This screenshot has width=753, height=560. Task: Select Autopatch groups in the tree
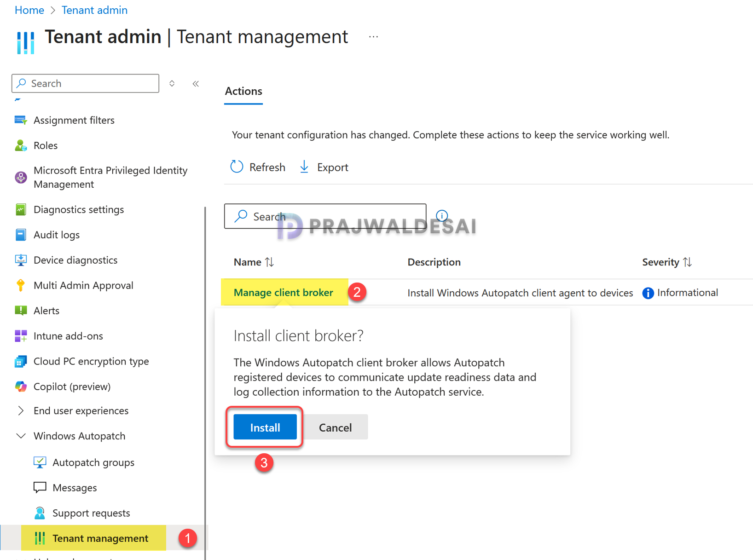tap(93, 462)
